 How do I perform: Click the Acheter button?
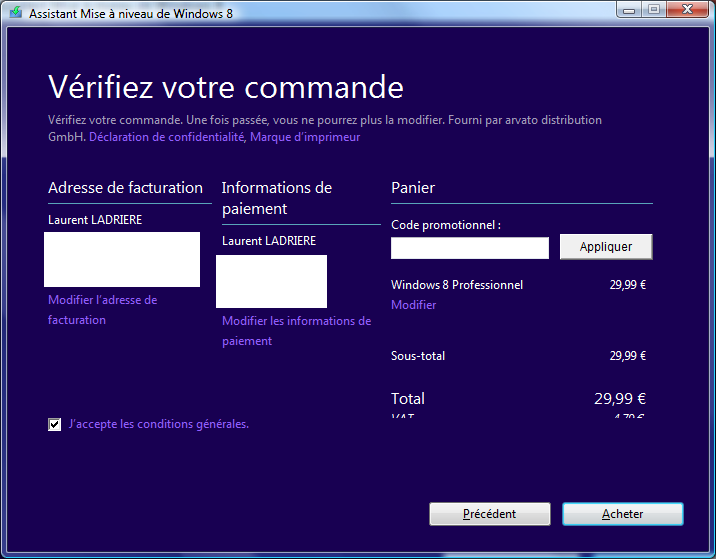[622, 514]
